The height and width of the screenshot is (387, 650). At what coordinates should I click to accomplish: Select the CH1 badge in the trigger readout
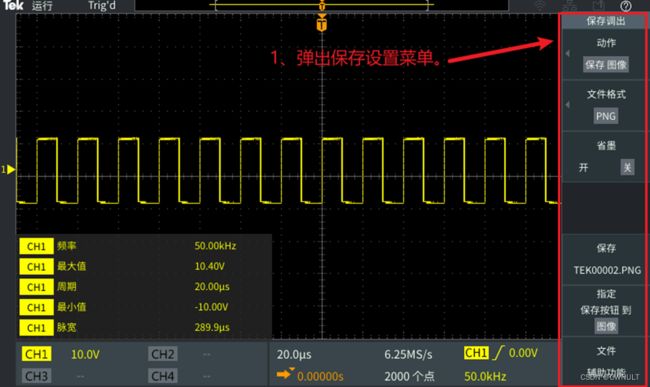pyautogui.click(x=476, y=353)
